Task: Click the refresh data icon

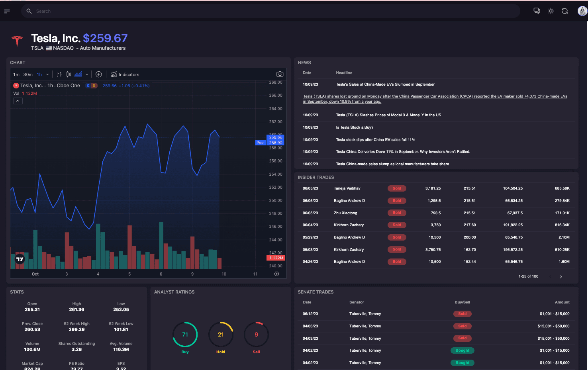Action: click(564, 11)
